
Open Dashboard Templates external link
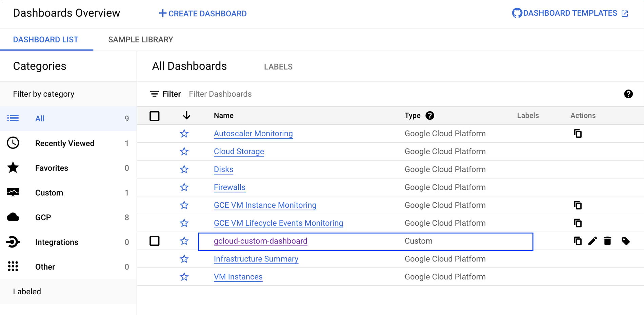click(570, 13)
